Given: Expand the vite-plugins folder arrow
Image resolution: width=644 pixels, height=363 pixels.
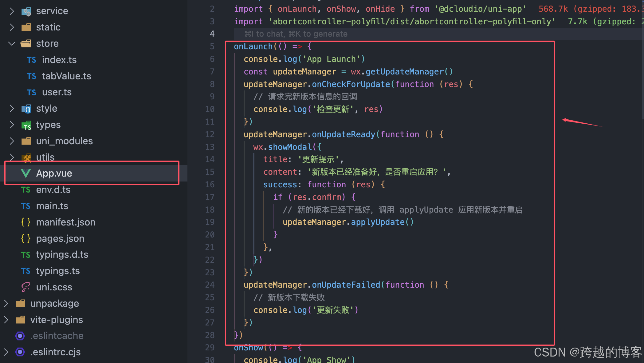Looking at the screenshot, I should click(6, 320).
